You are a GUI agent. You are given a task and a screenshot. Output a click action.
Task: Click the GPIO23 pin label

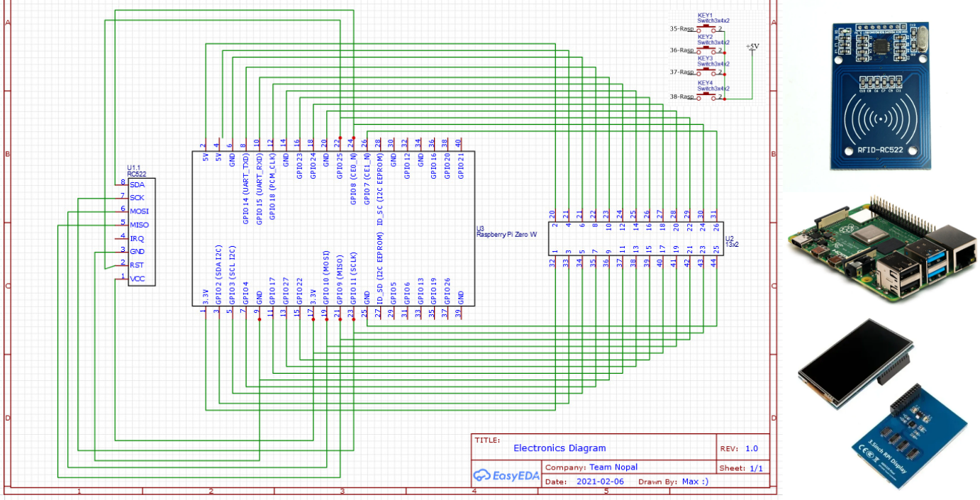[299, 165]
